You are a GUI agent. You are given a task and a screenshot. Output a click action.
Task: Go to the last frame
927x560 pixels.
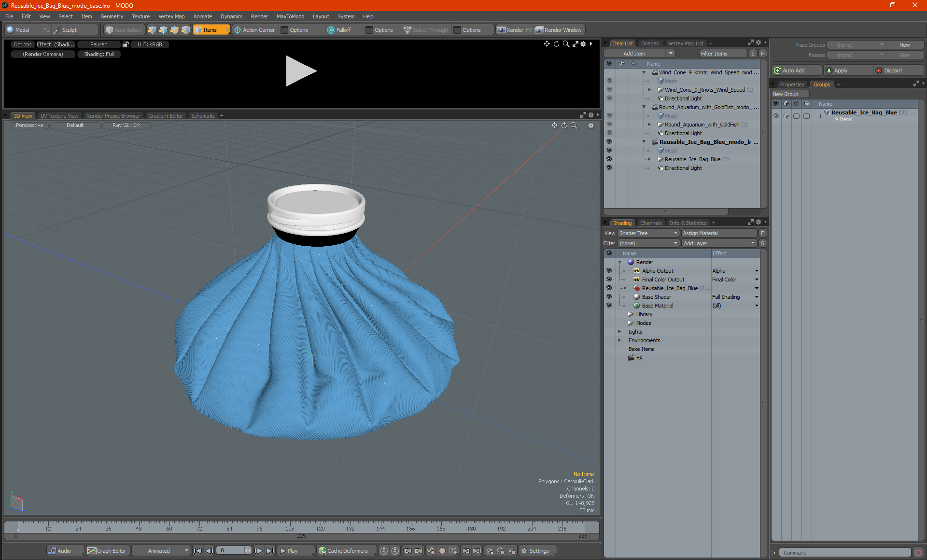point(270,551)
